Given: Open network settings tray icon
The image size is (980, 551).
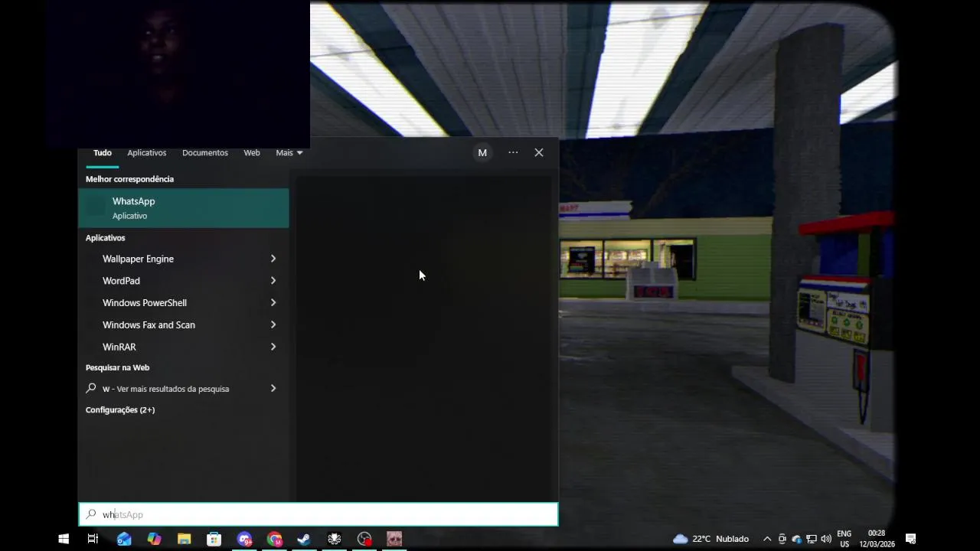Looking at the screenshot, I should pyautogui.click(x=812, y=539).
